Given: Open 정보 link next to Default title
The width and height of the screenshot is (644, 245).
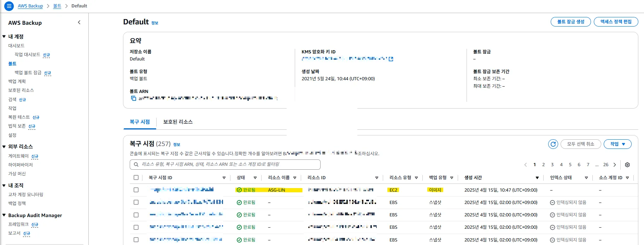Looking at the screenshot, I should tap(155, 23).
